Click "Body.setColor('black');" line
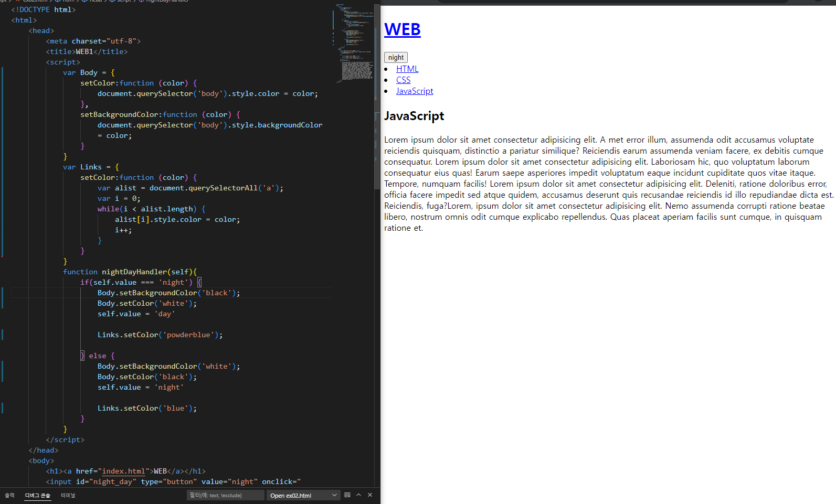The image size is (836, 504). pyautogui.click(x=147, y=377)
